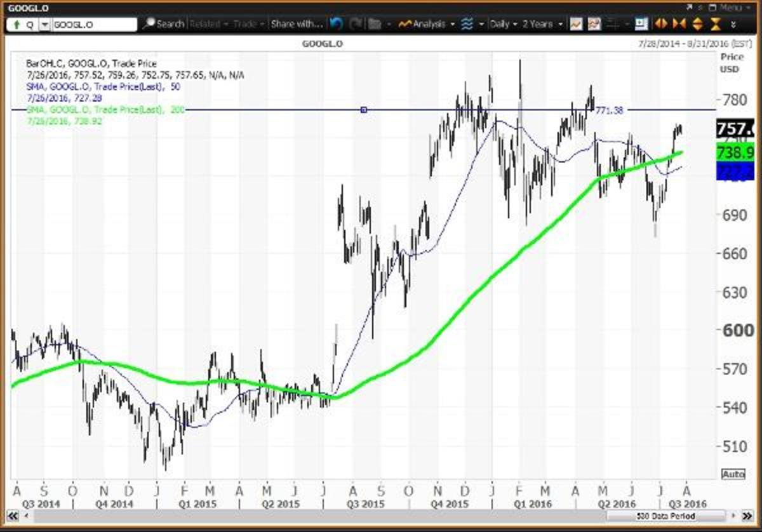The height and width of the screenshot is (532, 762).
Task: Click the vertical expand orange arrows icon
Action: point(697,24)
